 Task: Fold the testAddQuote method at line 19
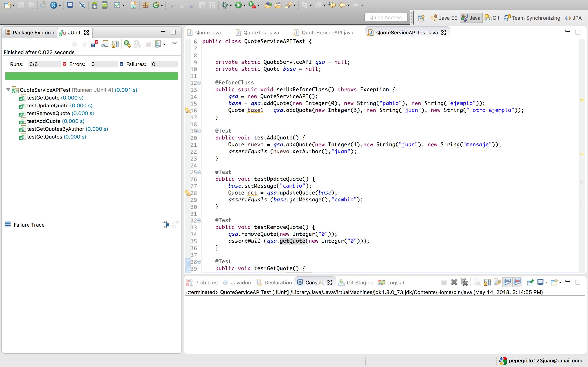click(x=199, y=131)
